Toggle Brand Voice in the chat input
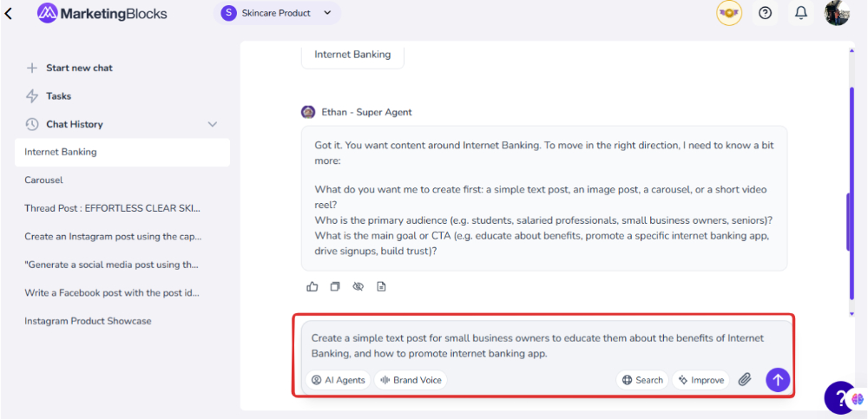Viewport: 868px width, 419px height. click(411, 380)
